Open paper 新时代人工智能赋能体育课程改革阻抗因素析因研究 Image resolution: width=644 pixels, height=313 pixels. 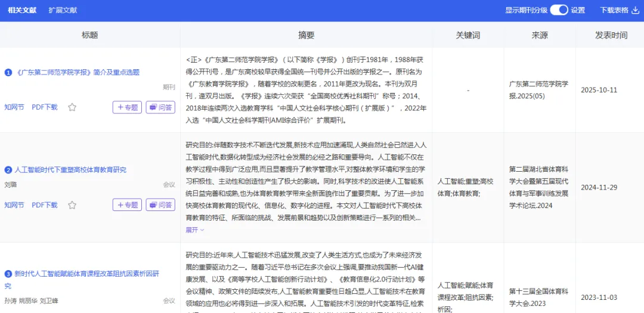click(x=82, y=280)
